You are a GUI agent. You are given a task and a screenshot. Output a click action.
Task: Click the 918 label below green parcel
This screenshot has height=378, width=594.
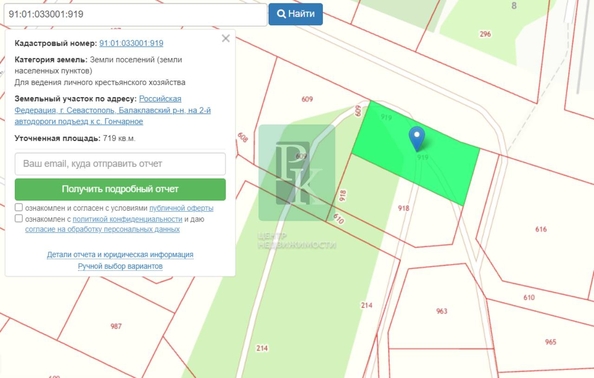click(403, 208)
